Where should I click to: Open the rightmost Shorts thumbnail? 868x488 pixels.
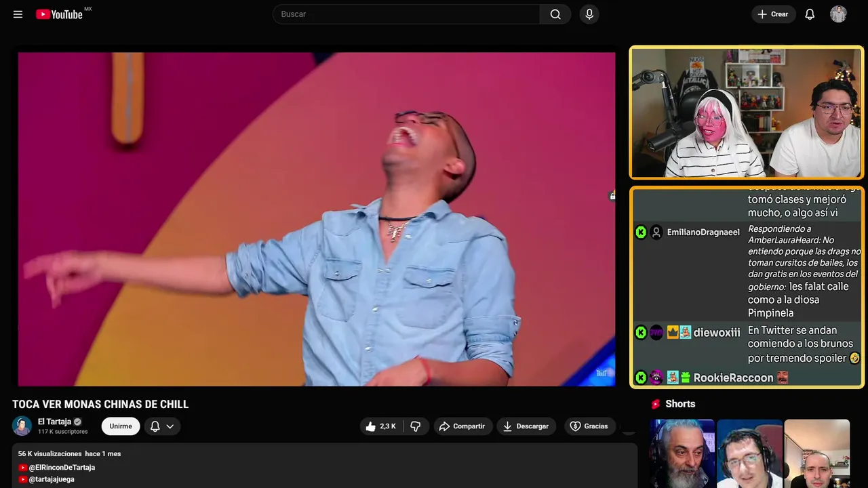pos(816,453)
